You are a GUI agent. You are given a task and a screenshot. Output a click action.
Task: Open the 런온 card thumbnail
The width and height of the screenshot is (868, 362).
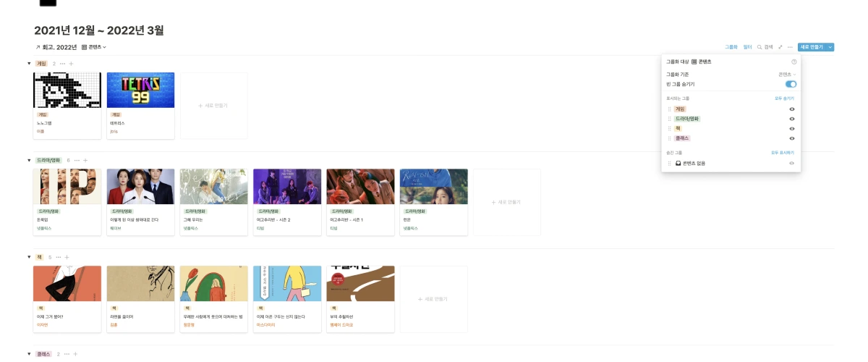(x=433, y=187)
